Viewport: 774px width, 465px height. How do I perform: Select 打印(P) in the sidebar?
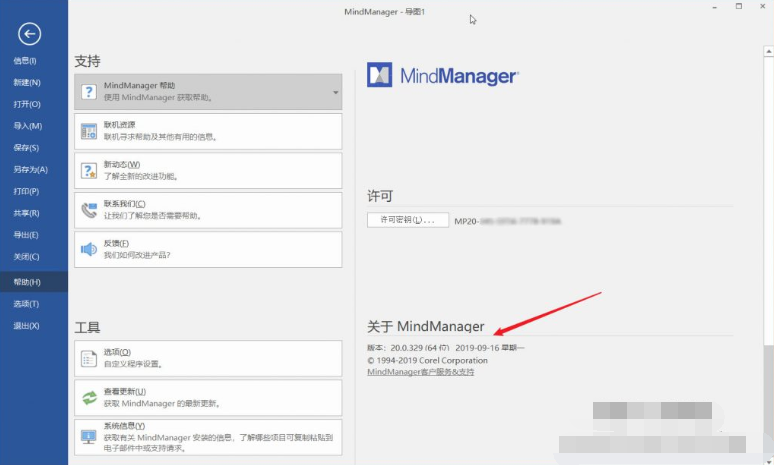point(27,191)
